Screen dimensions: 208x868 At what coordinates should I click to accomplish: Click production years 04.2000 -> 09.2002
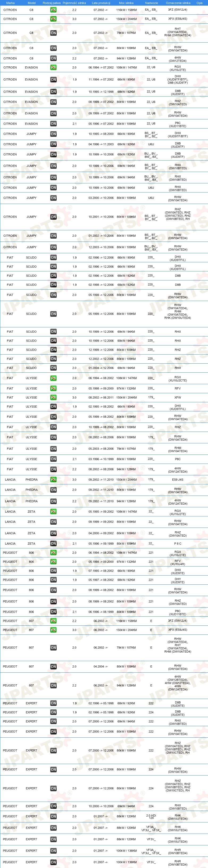pyautogui.click(x=101, y=533)
